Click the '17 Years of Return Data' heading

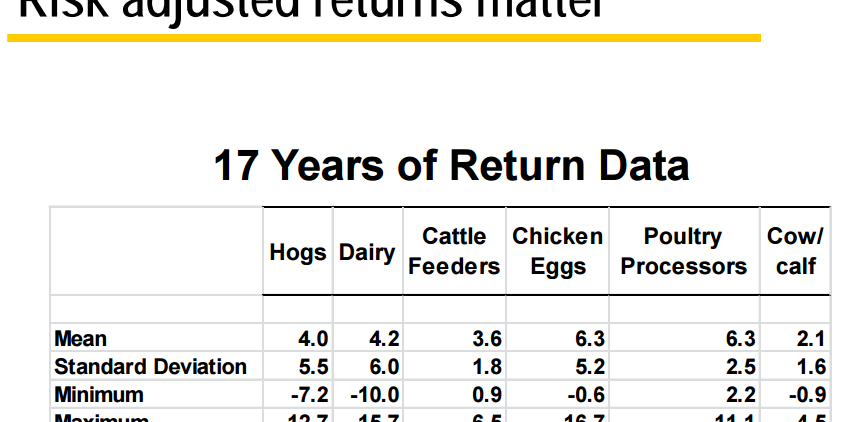coord(451,165)
